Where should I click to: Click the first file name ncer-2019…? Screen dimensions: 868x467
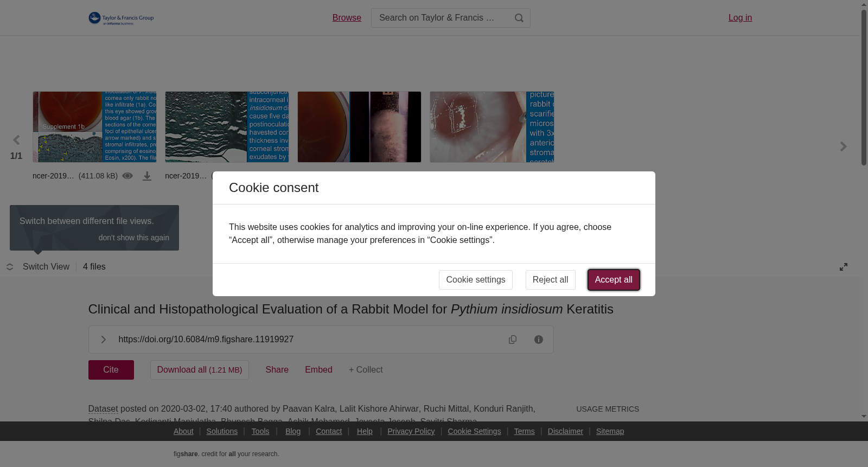pyautogui.click(x=53, y=176)
